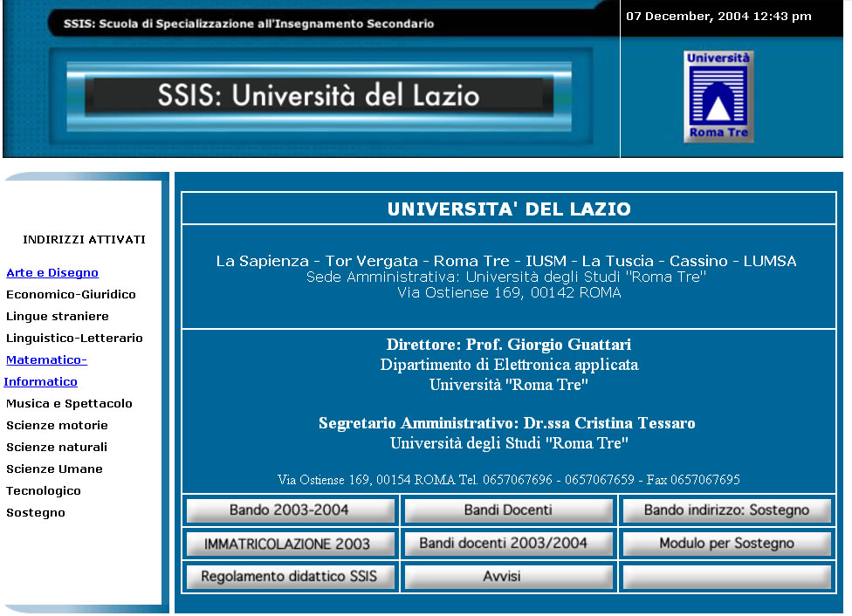The width and height of the screenshot is (852, 616).
Task: Click the Direttore: Prof. Giorgio Guattari text
Action: coord(509,345)
